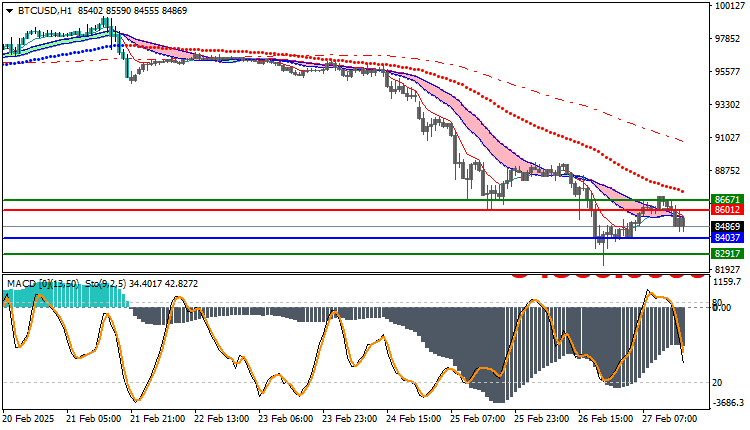Click the 21 Feb 21:00 time axis label
The width and height of the screenshot is (750, 430).
pos(158,419)
